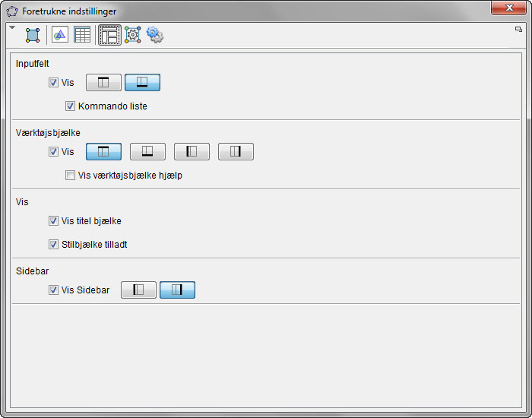Move the Sidebar to the left side
This screenshot has height=418, width=532.
(138, 290)
